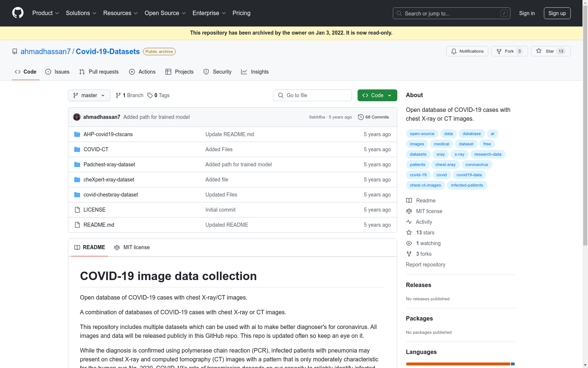Switch to the Pull requests tab
Screen dimensions: 588x368
[x=99, y=72]
